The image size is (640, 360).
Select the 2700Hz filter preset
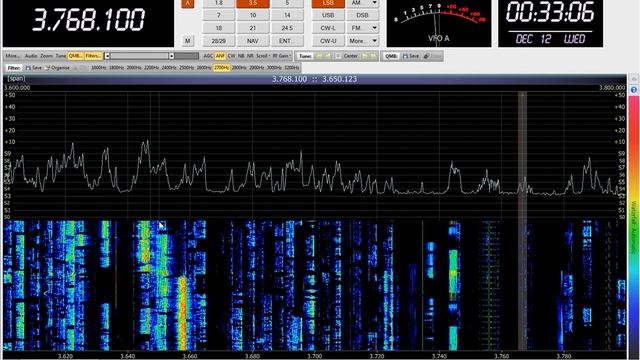[x=221, y=68]
